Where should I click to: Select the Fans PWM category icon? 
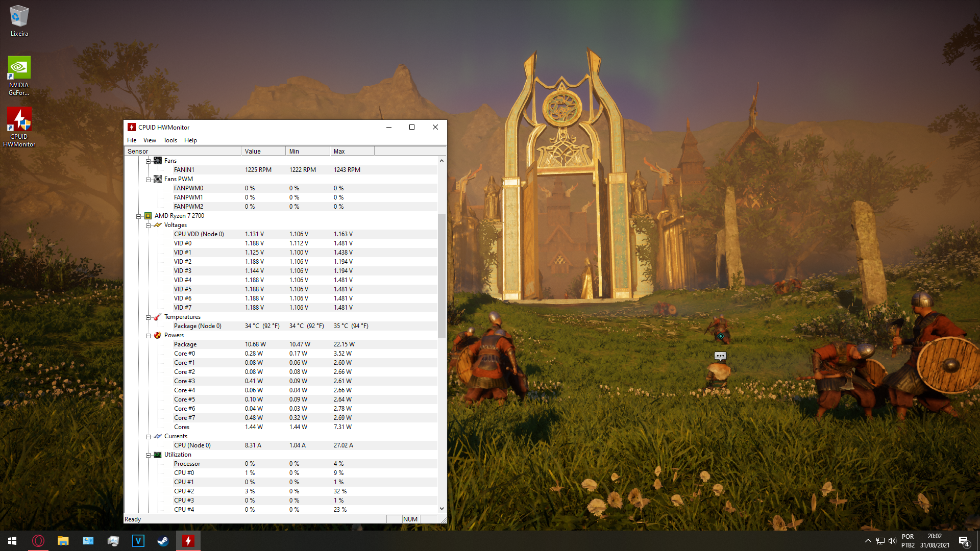pyautogui.click(x=158, y=179)
